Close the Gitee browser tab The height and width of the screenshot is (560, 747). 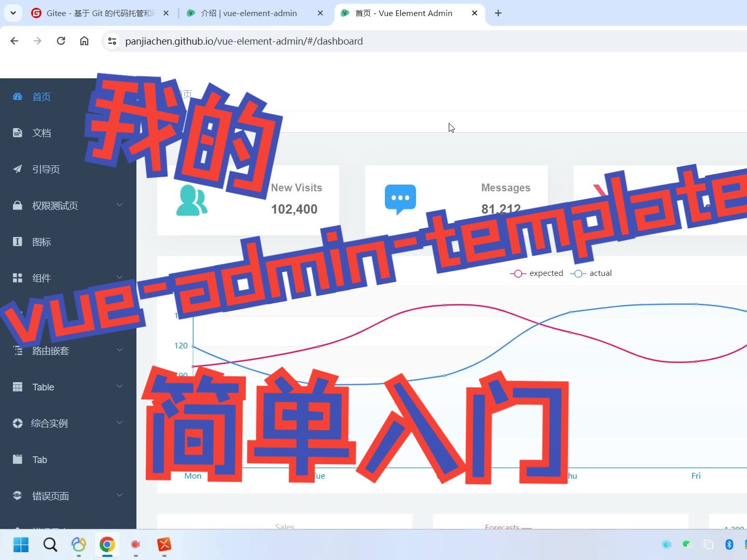pyautogui.click(x=166, y=13)
